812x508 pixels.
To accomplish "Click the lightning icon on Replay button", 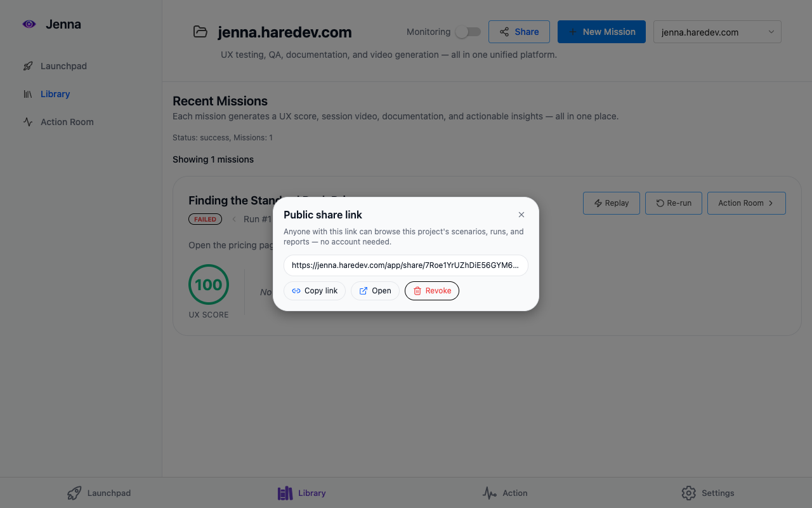I will [x=598, y=203].
